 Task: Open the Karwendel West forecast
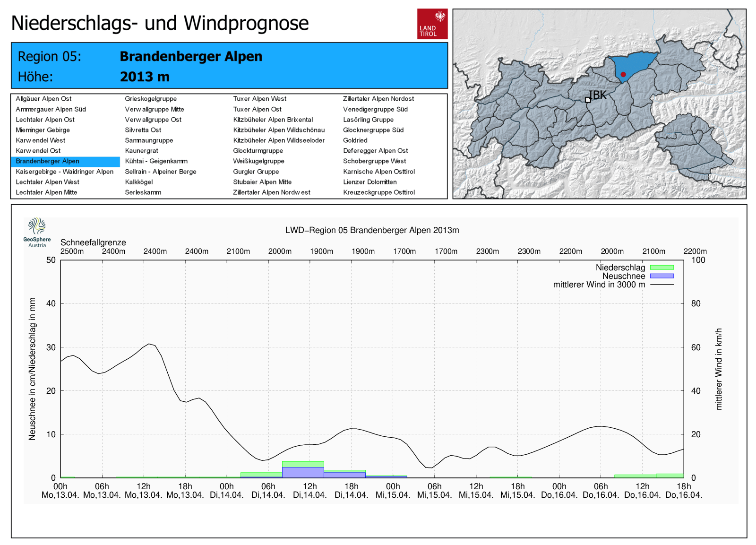[41, 140]
